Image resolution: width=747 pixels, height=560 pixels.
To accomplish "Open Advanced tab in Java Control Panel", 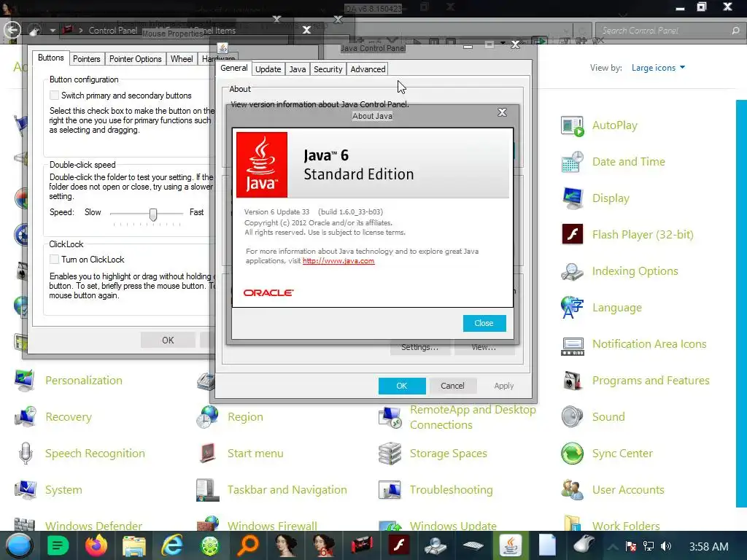I will [368, 69].
